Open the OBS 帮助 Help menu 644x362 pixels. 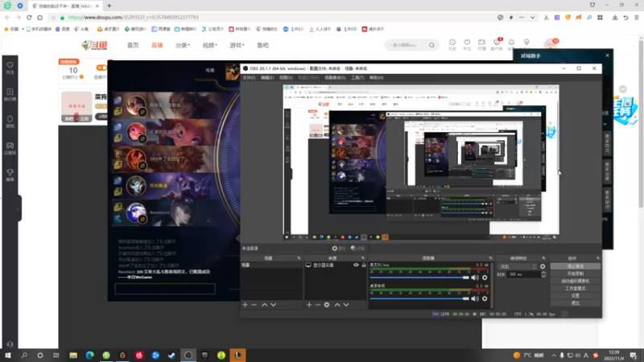[x=376, y=77]
